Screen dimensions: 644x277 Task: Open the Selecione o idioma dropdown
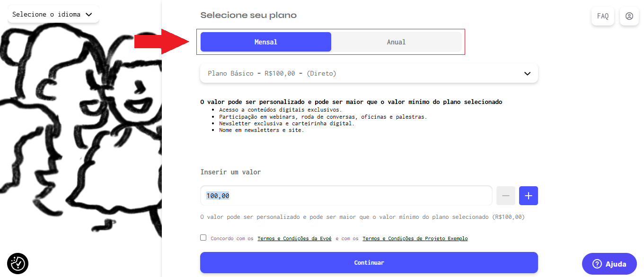53,15
